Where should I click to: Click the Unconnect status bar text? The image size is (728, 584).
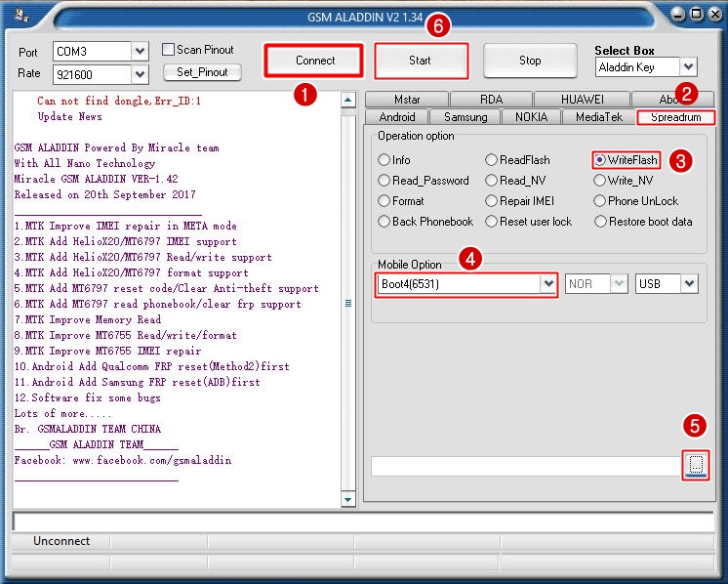coord(61,541)
